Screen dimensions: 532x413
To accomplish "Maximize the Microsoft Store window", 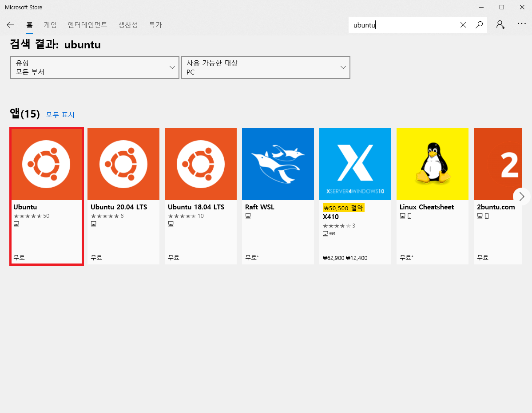I will (x=501, y=7).
